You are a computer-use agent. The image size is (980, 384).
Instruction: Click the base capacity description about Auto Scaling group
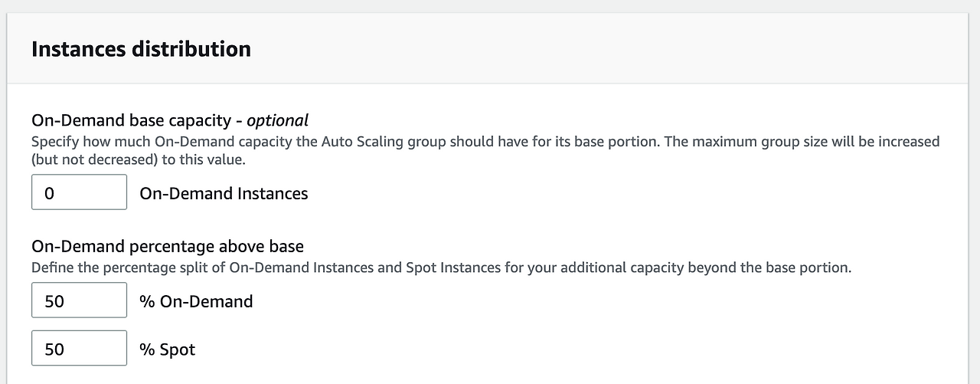[485, 152]
